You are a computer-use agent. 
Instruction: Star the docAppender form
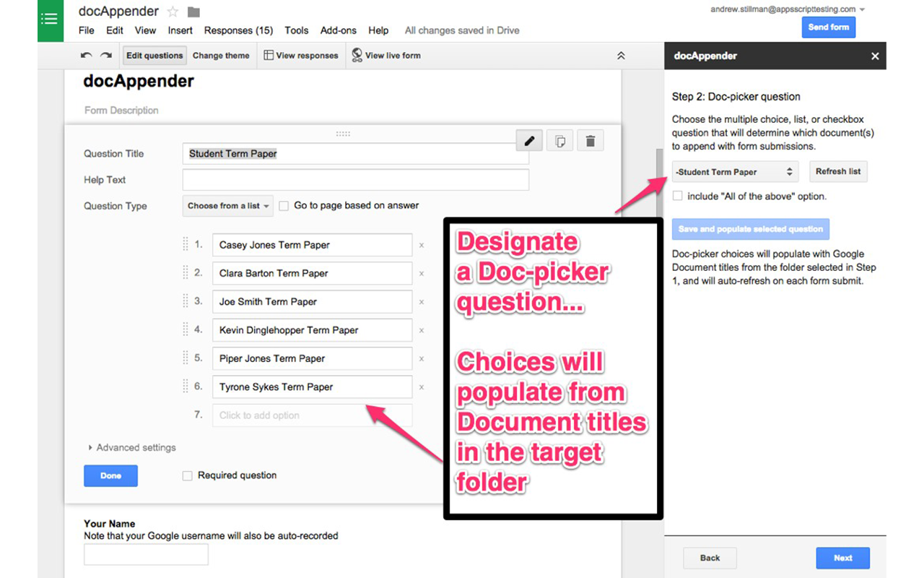173,12
